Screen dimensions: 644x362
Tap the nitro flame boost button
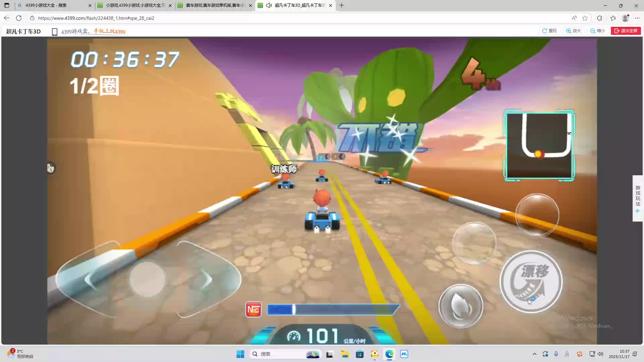461,306
